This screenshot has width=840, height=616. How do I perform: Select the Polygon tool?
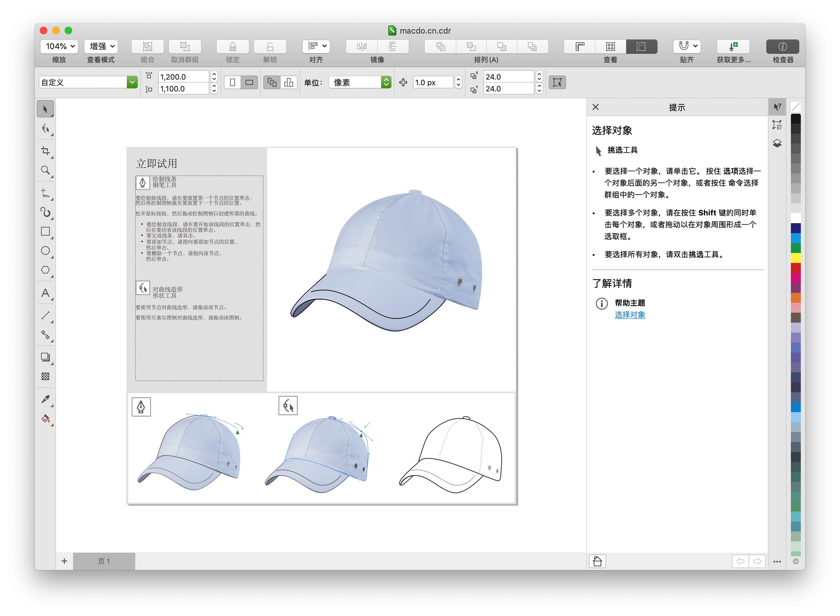(x=45, y=270)
